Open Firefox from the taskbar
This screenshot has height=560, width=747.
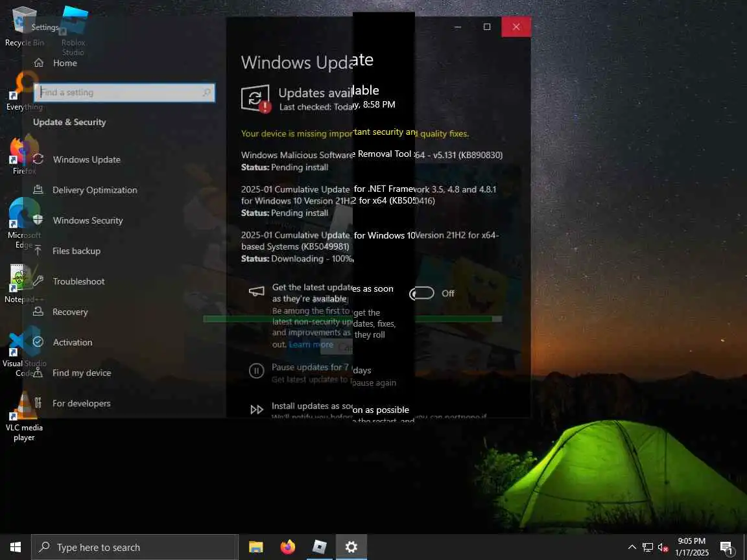point(288,547)
